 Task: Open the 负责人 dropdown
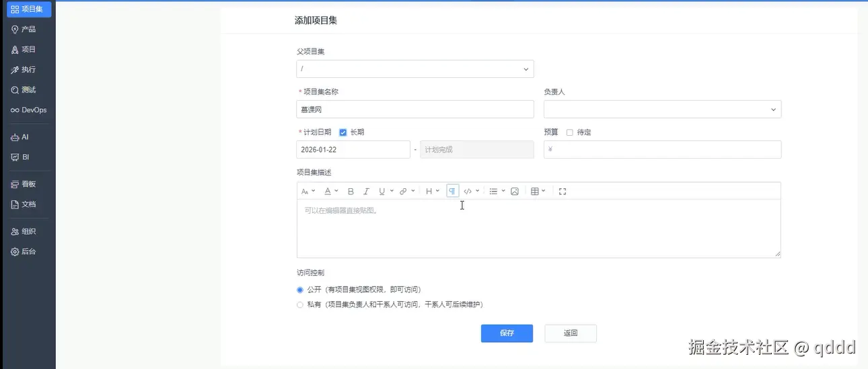pyautogui.click(x=663, y=109)
